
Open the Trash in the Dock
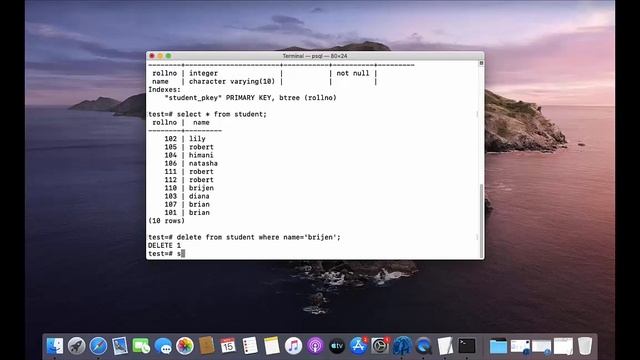(585, 346)
